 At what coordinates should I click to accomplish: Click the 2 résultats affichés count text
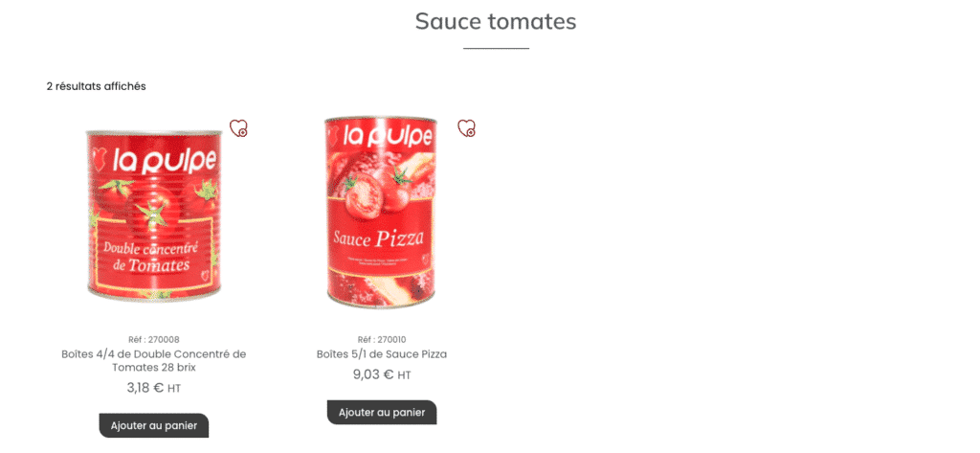(97, 86)
